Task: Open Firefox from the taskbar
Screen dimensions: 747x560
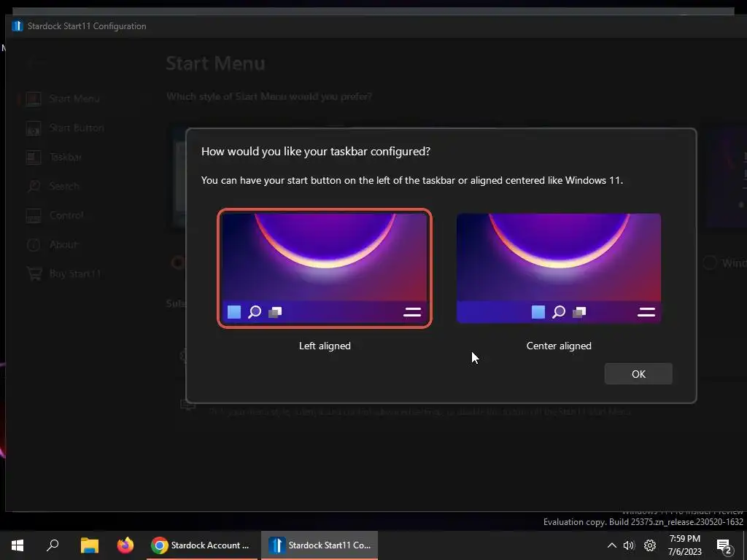Action: [x=125, y=545]
